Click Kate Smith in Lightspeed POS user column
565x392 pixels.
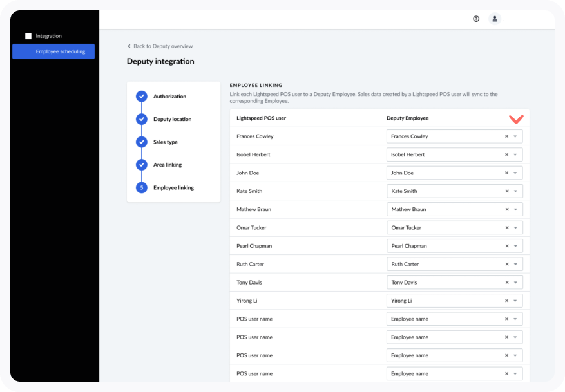249,191
